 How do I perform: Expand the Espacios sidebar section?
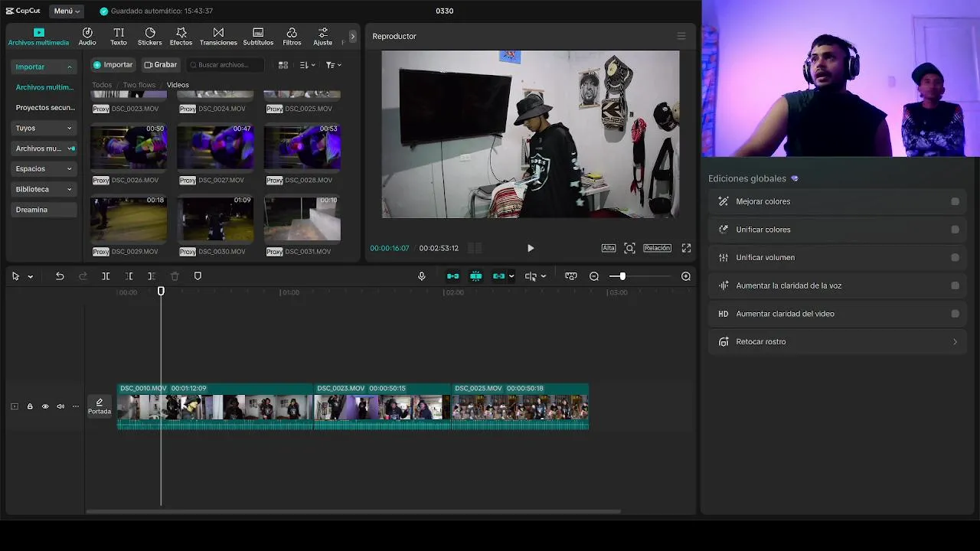point(44,168)
